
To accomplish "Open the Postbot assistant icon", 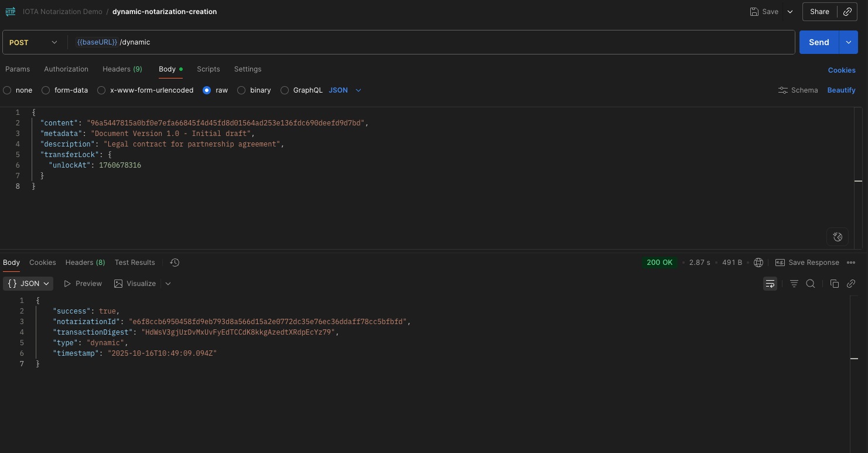I will tap(838, 237).
